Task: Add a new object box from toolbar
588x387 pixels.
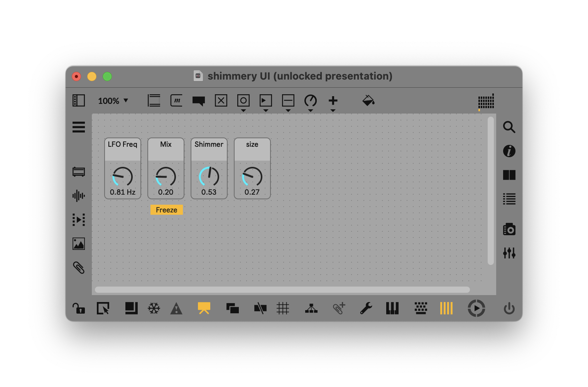Action: [154, 101]
